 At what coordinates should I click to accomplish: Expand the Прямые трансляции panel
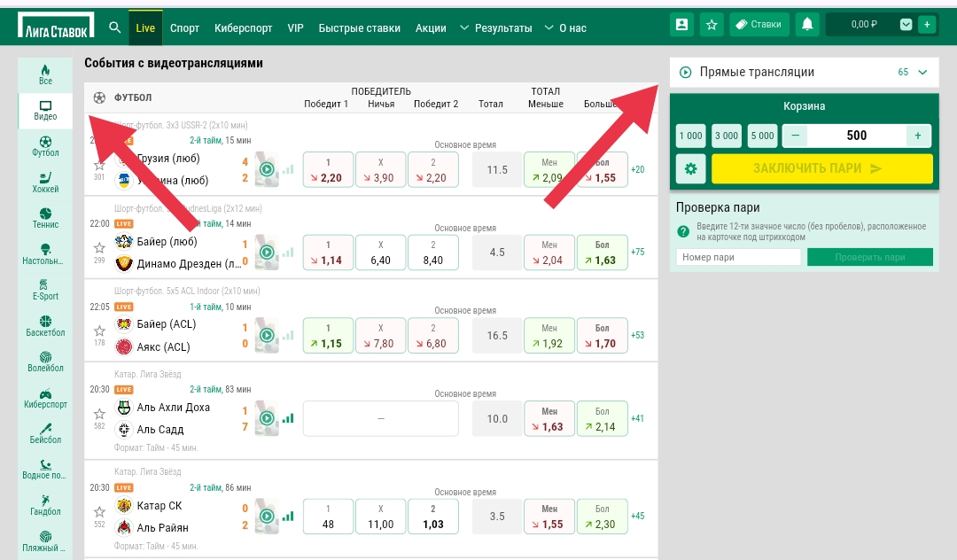click(x=922, y=73)
